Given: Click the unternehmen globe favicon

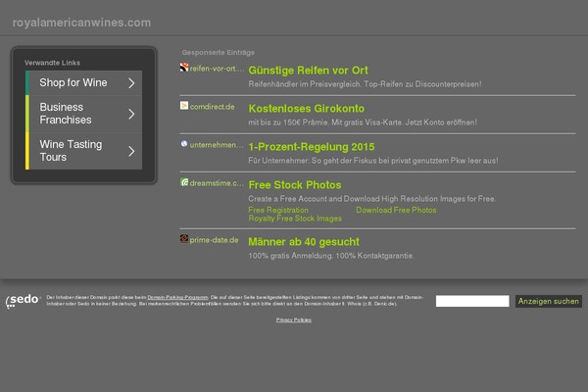Looking at the screenshot, I should (x=184, y=144).
